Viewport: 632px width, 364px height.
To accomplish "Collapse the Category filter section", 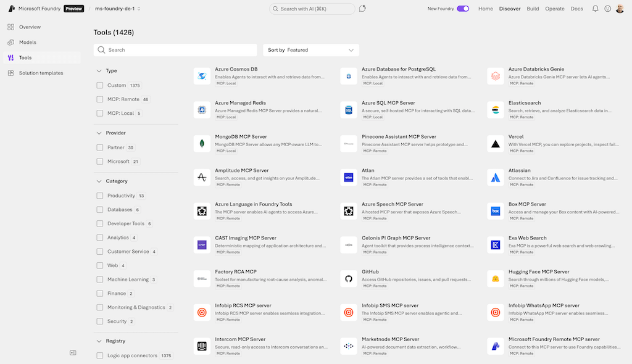I will pos(99,181).
